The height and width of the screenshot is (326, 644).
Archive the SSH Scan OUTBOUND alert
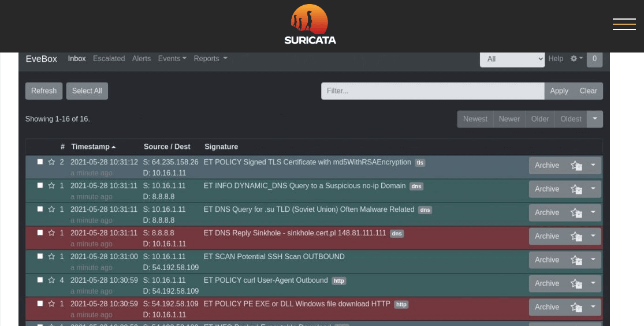pyautogui.click(x=547, y=260)
